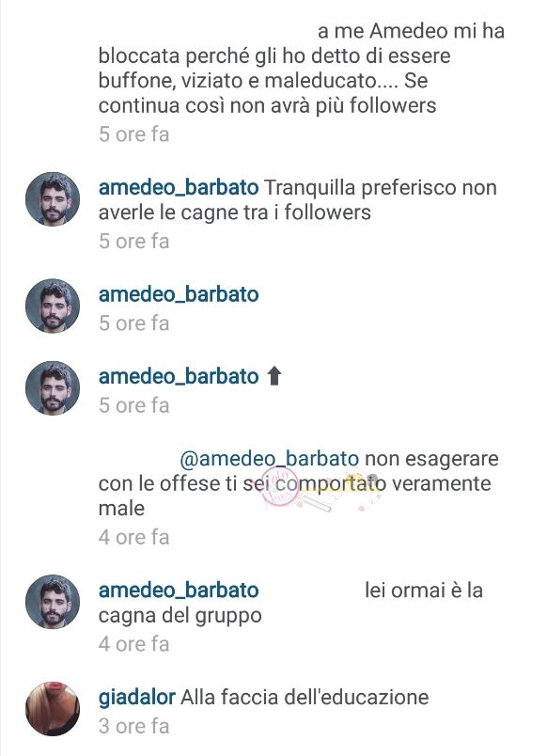Tap amedeo_barbato username on empty comment
Screen dimensions: 547x756
pyautogui.click(x=179, y=294)
